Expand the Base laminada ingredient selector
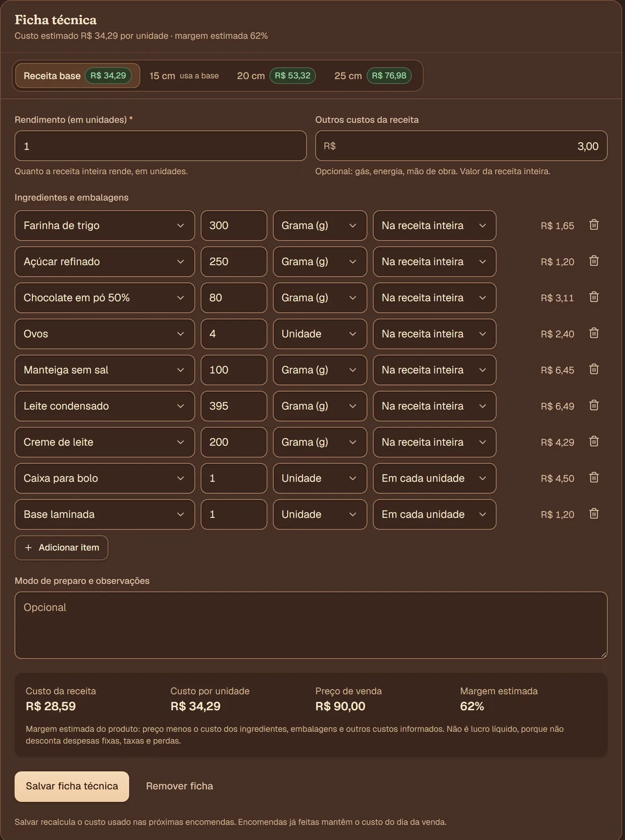 click(x=105, y=515)
